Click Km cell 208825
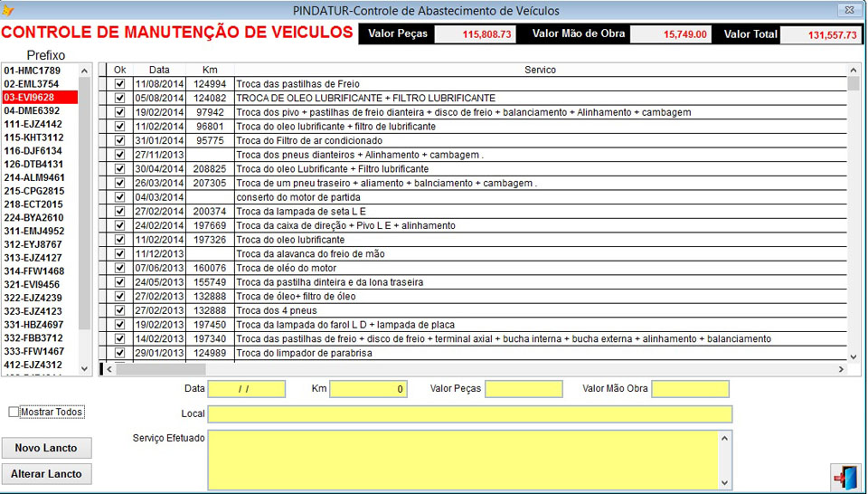Screen dimensions: 868x494 [x=209, y=169]
